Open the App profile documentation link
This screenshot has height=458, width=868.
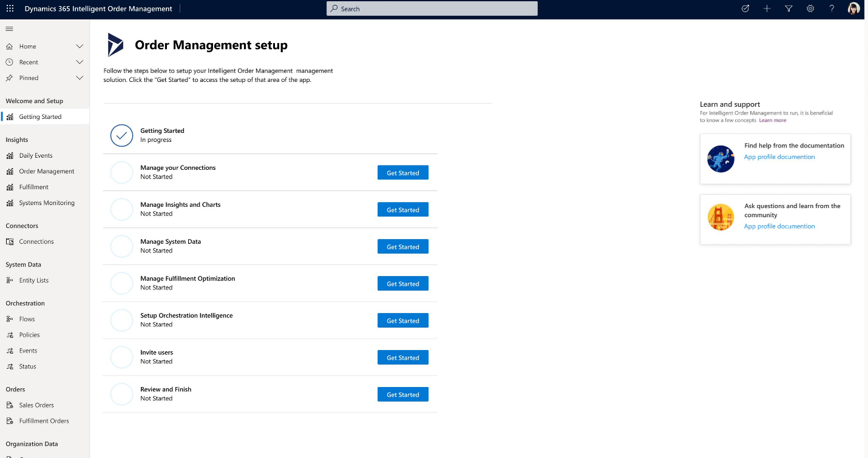pos(779,157)
